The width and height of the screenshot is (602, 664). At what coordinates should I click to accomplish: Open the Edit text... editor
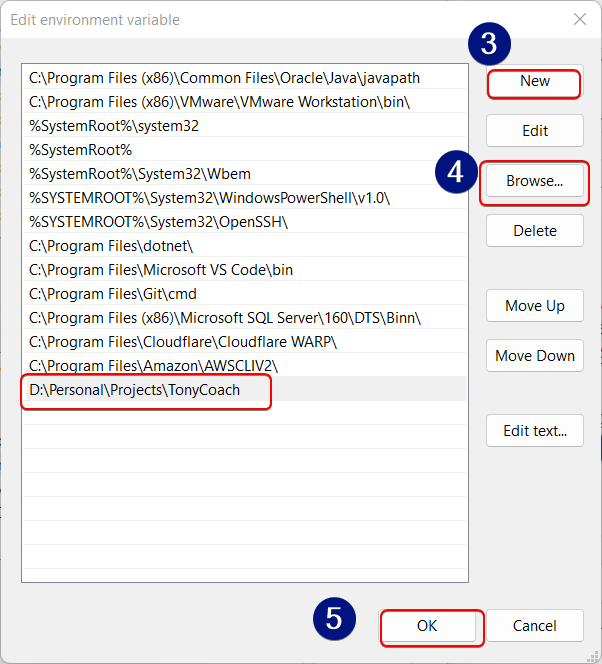click(534, 431)
